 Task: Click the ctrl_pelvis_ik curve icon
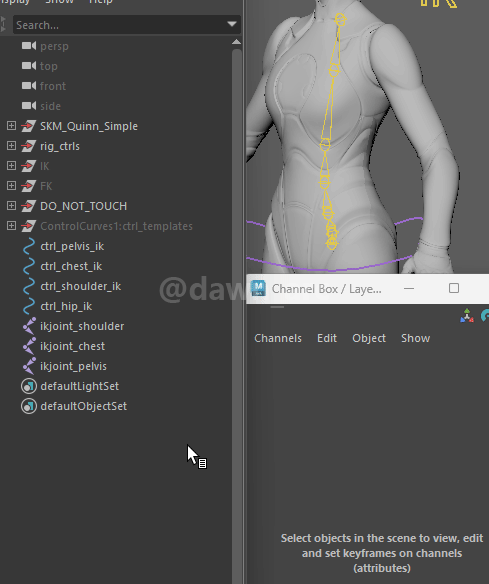29,246
